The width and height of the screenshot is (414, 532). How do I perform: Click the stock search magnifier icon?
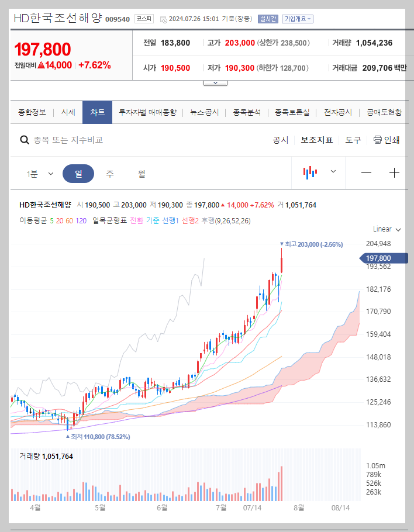point(25,140)
